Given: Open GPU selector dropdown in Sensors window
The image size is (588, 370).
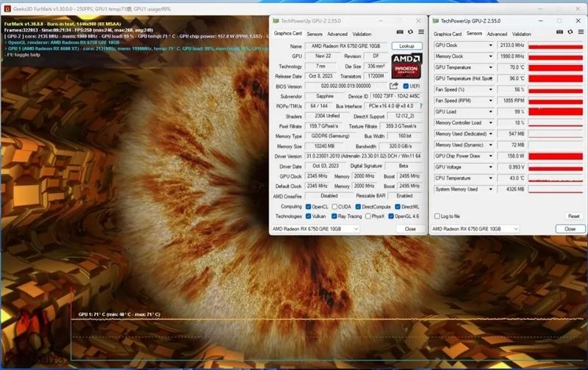Looking at the screenshot, I should (x=475, y=228).
